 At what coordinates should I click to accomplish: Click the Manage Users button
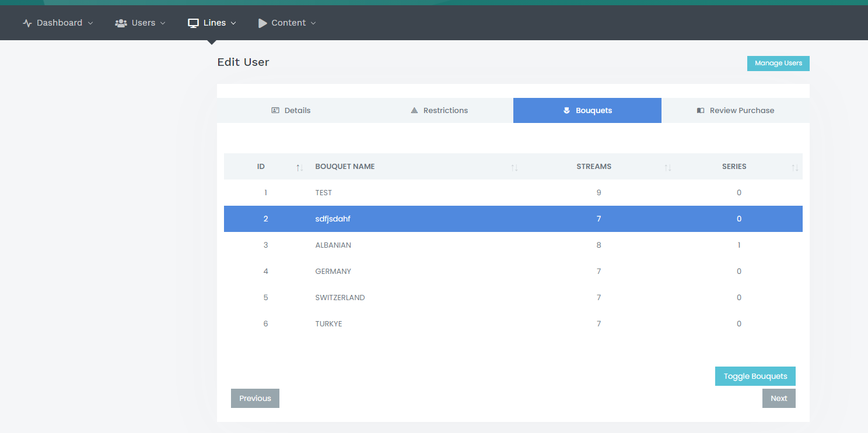point(778,64)
